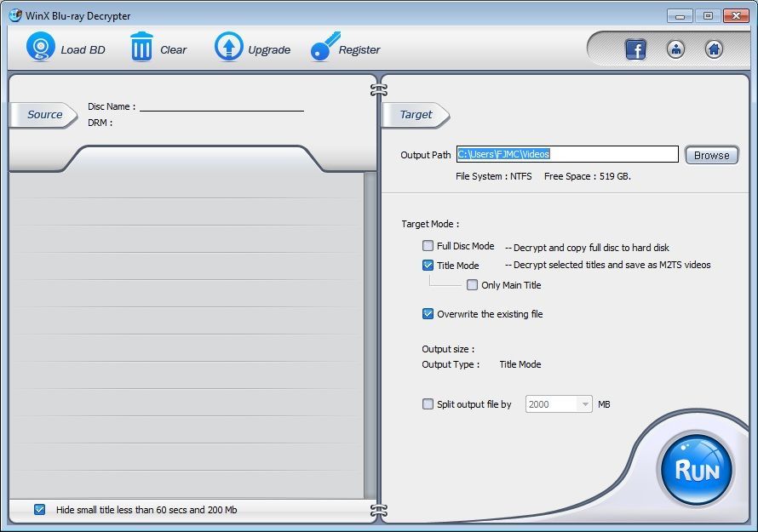Click the user support icon

675,49
